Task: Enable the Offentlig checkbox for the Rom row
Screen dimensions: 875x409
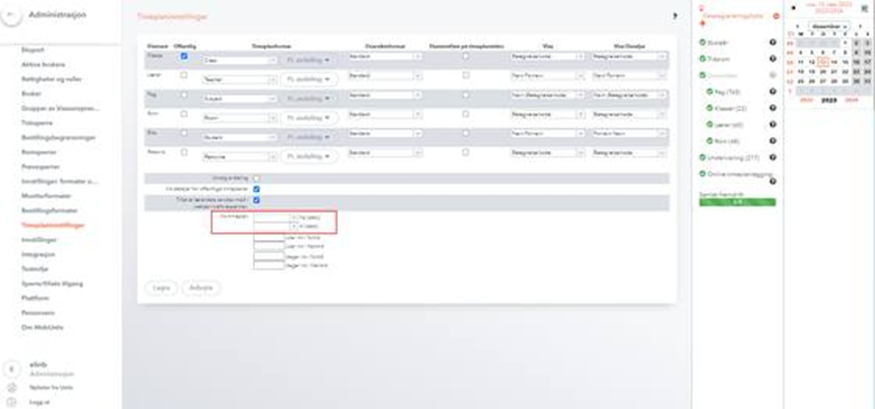Action: (x=184, y=114)
